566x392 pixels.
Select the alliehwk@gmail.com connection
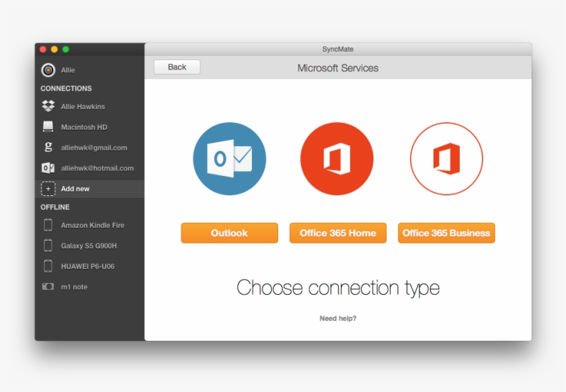[x=90, y=148]
